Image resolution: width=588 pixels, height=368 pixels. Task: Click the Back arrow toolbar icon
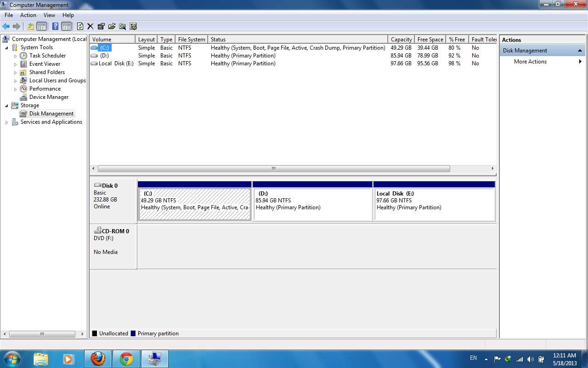point(6,27)
